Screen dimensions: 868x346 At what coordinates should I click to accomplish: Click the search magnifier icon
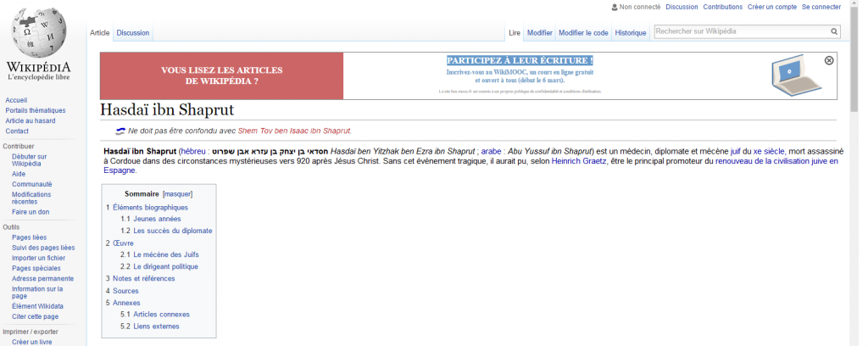(x=834, y=31)
